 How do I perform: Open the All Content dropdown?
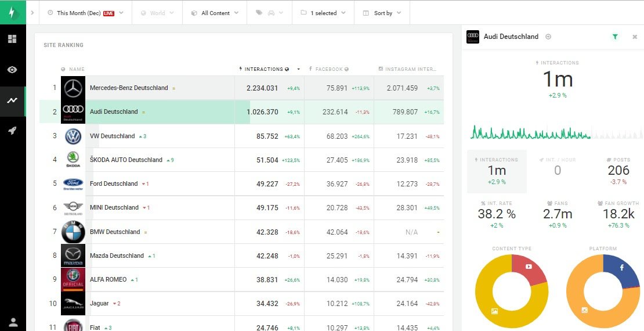[x=215, y=13]
